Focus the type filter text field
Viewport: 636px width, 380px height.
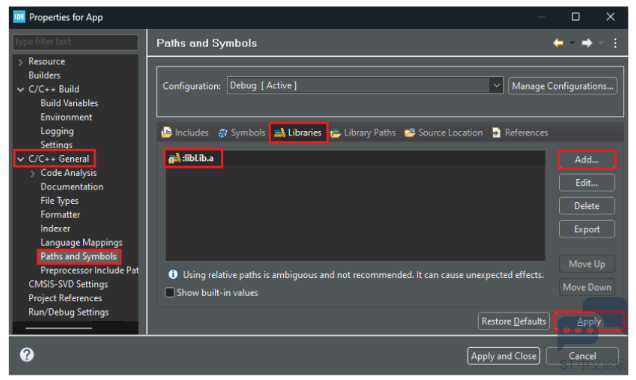click(75, 42)
